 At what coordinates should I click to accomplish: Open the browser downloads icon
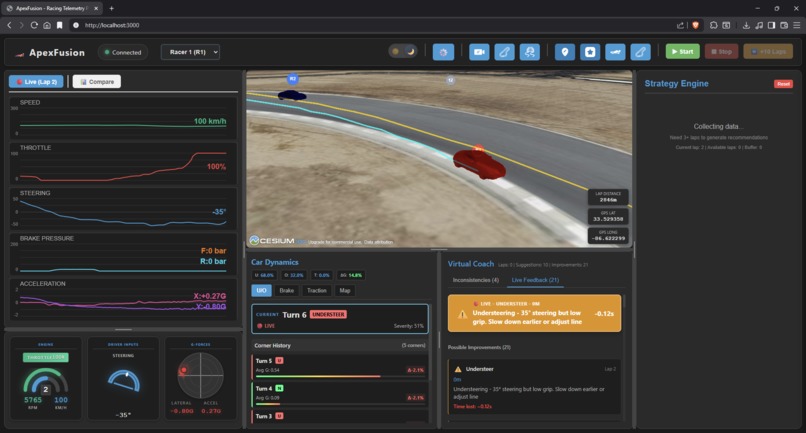(x=746, y=25)
